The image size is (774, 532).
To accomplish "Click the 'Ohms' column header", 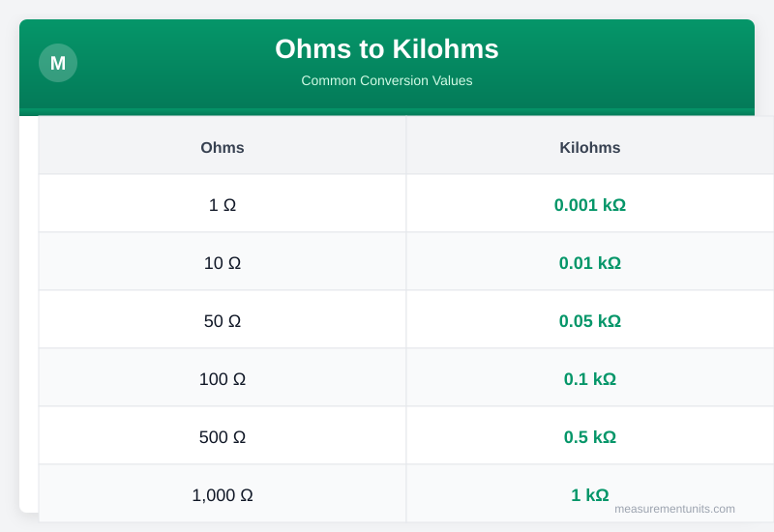I will (223, 145).
